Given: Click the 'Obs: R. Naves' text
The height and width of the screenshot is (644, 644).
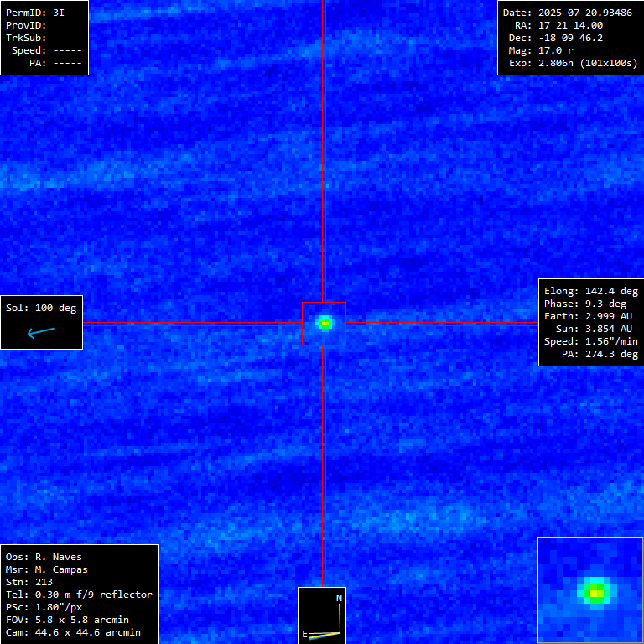Looking at the screenshot, I should tap(44, 557).
